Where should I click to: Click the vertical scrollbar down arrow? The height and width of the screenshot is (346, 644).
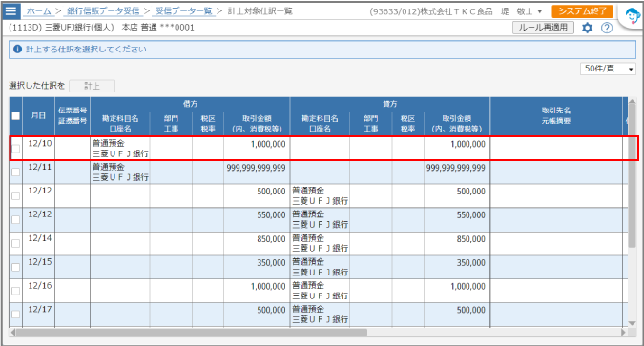point(633,323)
